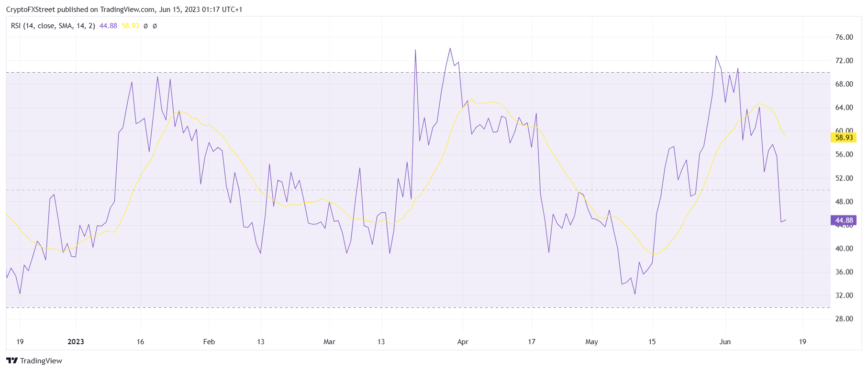Image resolution: width=868 pixels, height=371 pixels.
Task: Click the 32.00 value on the scale
Action: point(844,295)
